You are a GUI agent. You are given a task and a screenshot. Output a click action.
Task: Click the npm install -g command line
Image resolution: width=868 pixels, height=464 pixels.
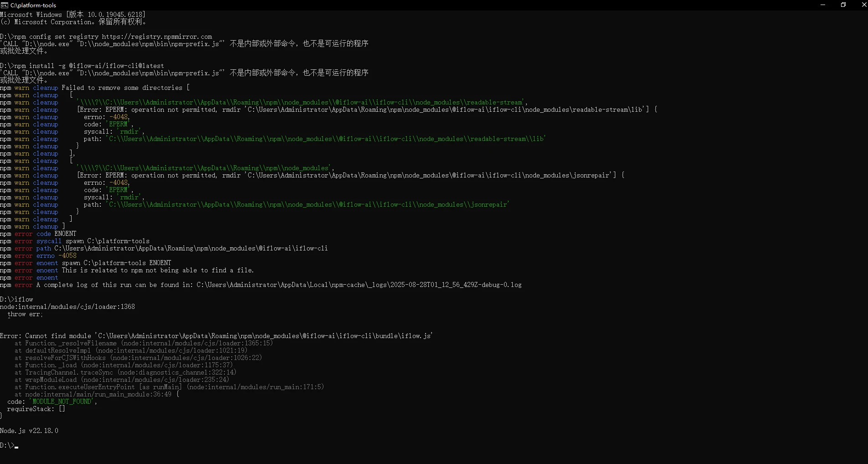coord(82,65)
